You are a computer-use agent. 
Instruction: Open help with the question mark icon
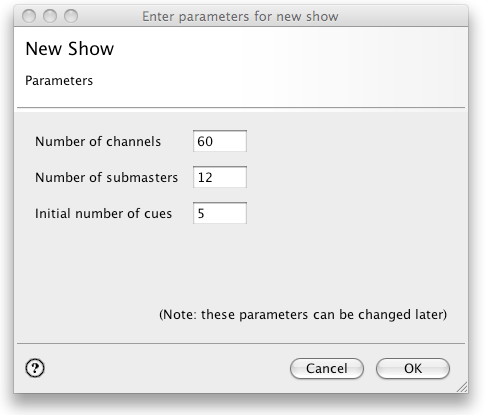(x=35, y=368)
